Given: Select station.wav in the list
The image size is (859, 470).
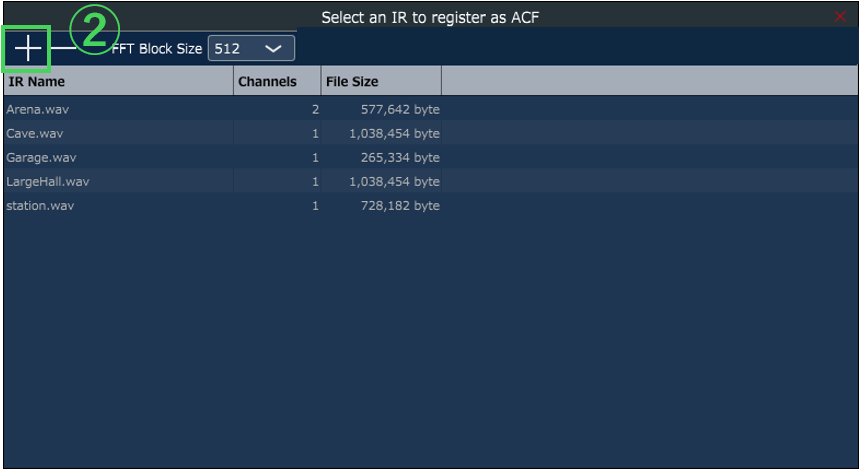Looking at the screenshot, I should (40, 205).
